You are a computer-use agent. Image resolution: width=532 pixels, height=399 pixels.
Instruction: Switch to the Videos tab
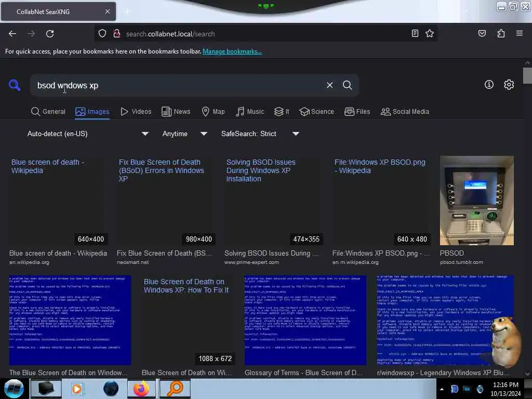(136, 112)
